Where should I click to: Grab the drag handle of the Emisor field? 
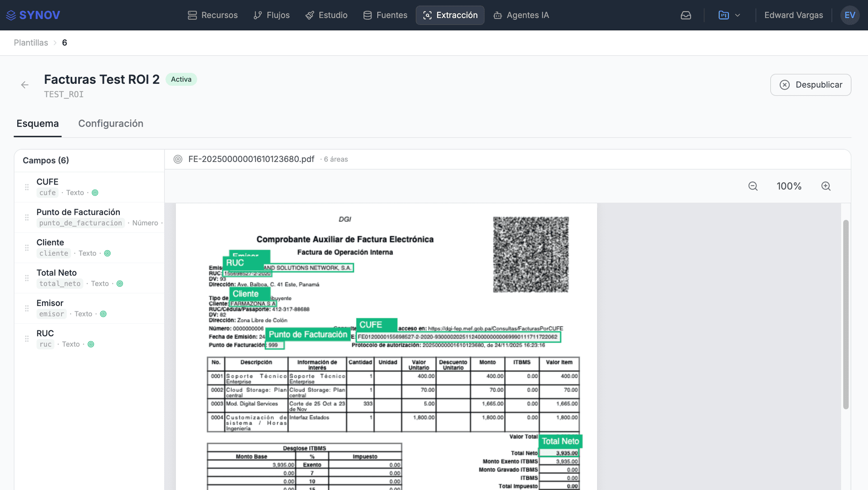(x=26, y=308)
